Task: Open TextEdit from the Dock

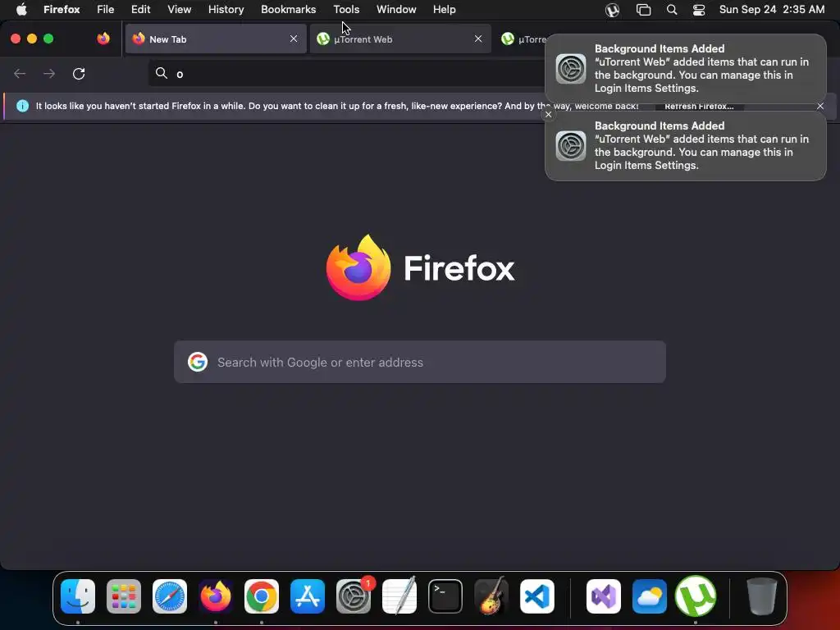Action: (399, 596)
